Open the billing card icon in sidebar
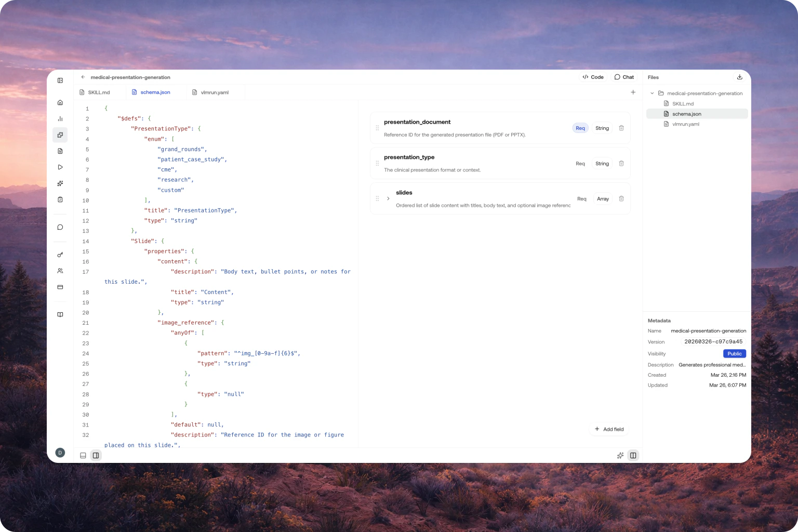798x532 pixels. [x=60, y=287]
